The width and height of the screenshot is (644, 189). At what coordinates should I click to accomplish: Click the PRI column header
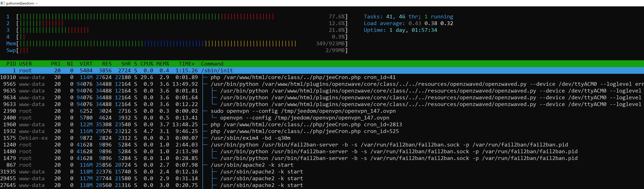tap(56, 64)
